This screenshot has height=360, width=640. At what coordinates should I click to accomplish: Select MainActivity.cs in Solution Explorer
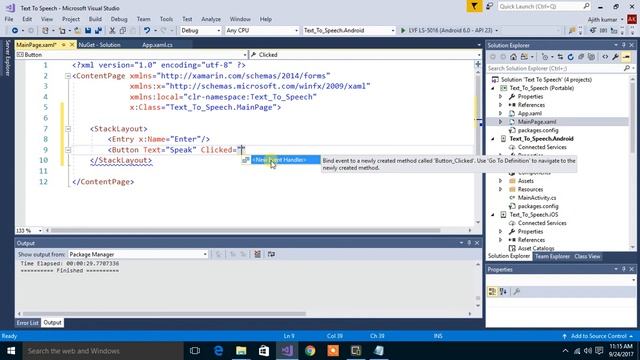click(x=536, y=198)
